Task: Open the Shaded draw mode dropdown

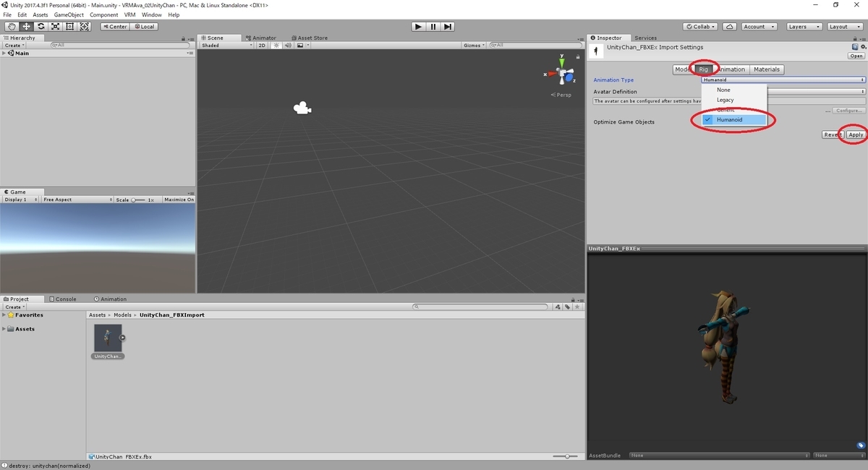Action: click(226, 45)
